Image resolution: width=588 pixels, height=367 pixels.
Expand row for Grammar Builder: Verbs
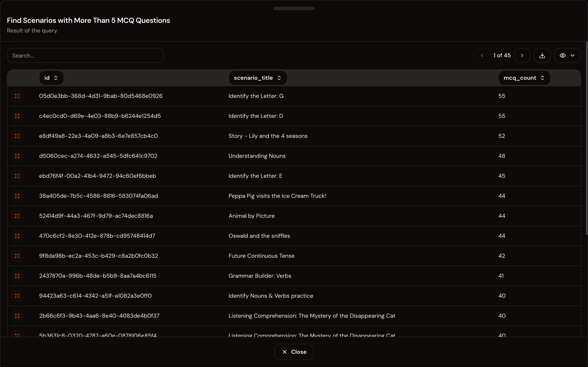[17, 276]
